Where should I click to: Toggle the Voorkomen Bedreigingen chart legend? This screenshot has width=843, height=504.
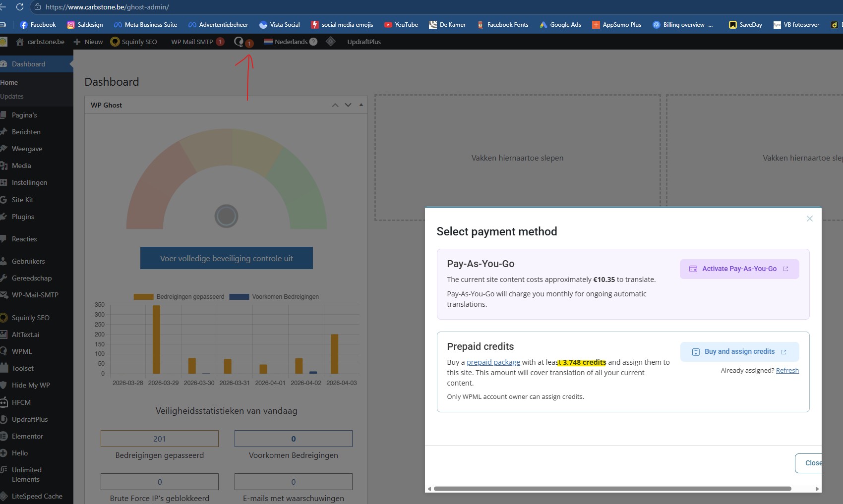[274, 297]
